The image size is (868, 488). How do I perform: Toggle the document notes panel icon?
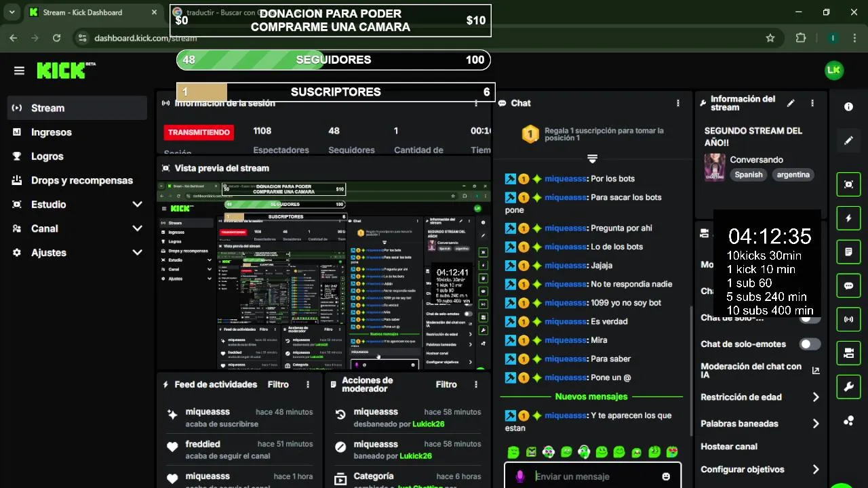tap(848, 252)
